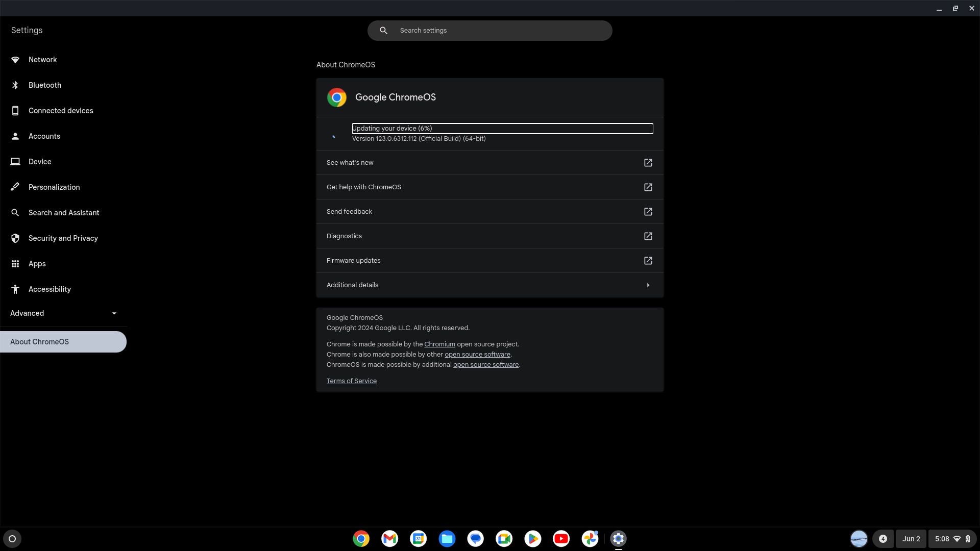Click the Settings gear icon on the shelf
Image resolution: width=980 pixels, height=551 pixels.
[619, 539]
